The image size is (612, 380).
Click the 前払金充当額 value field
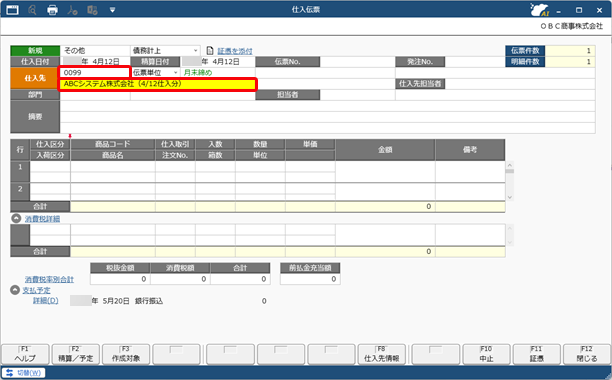tap(310, 279)
